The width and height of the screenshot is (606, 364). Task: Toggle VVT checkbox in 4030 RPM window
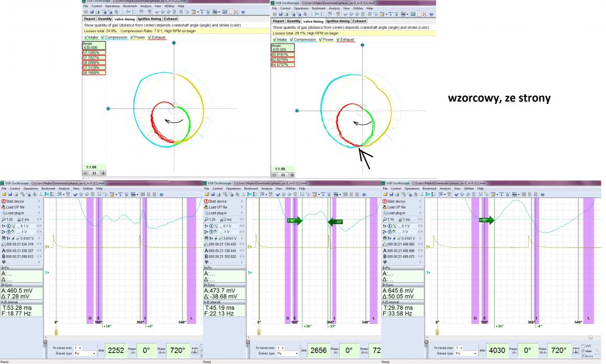pos(583,345)
